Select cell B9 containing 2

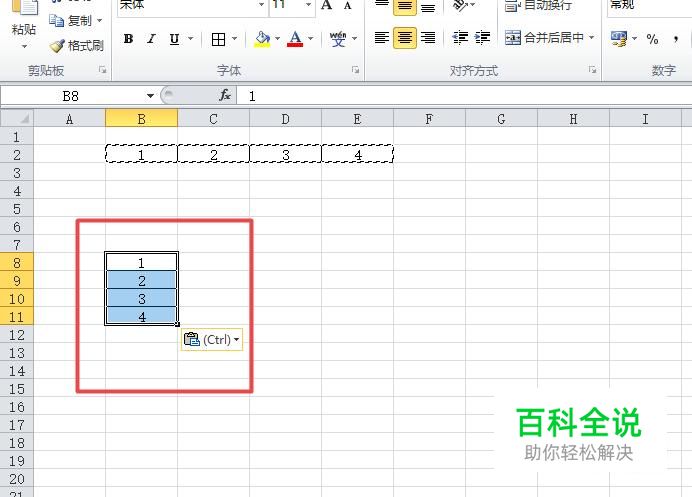pos(141,281)
